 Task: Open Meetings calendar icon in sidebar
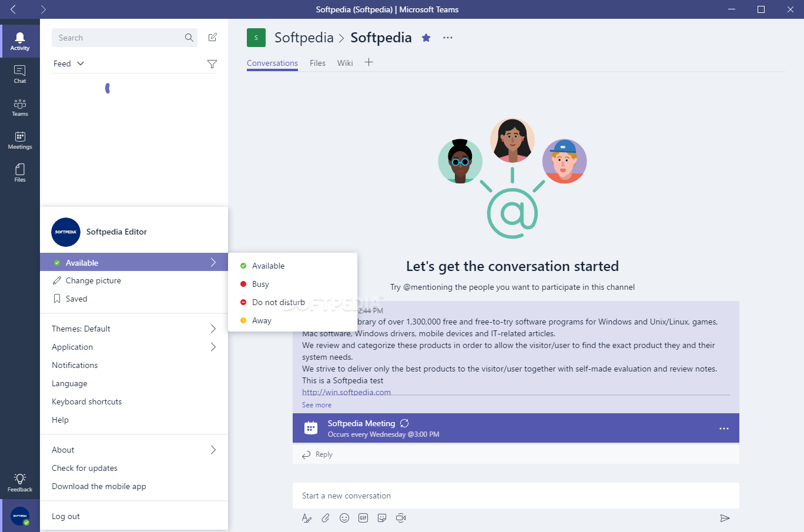pyautogui.click(x=20, y=140)
